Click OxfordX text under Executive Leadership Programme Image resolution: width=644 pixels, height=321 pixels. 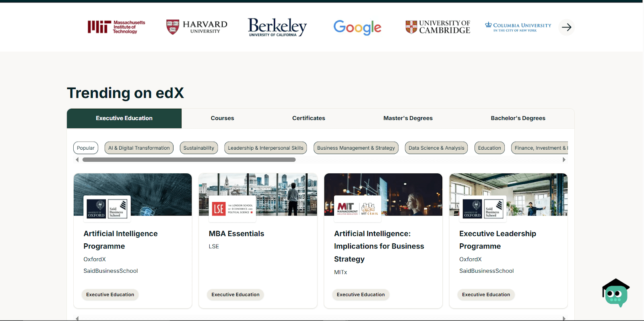point(471,259)
